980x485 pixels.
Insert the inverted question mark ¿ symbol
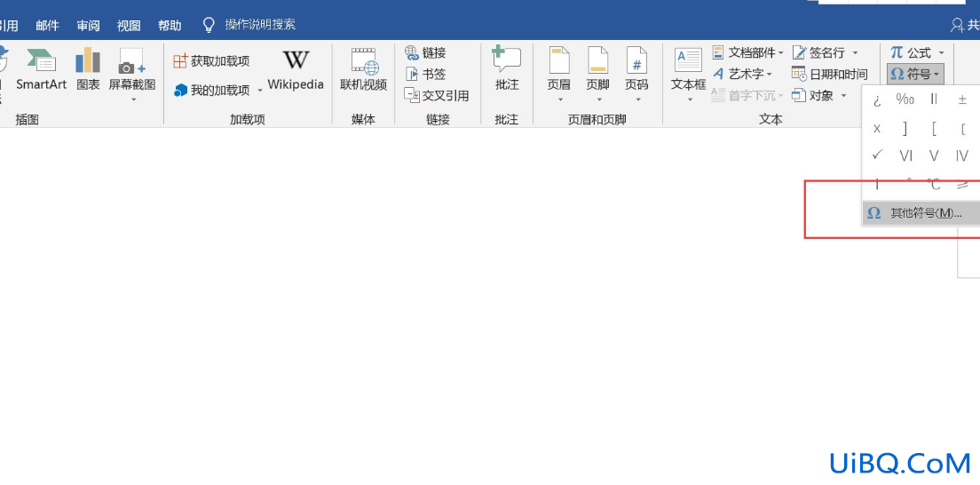point(878,99)
